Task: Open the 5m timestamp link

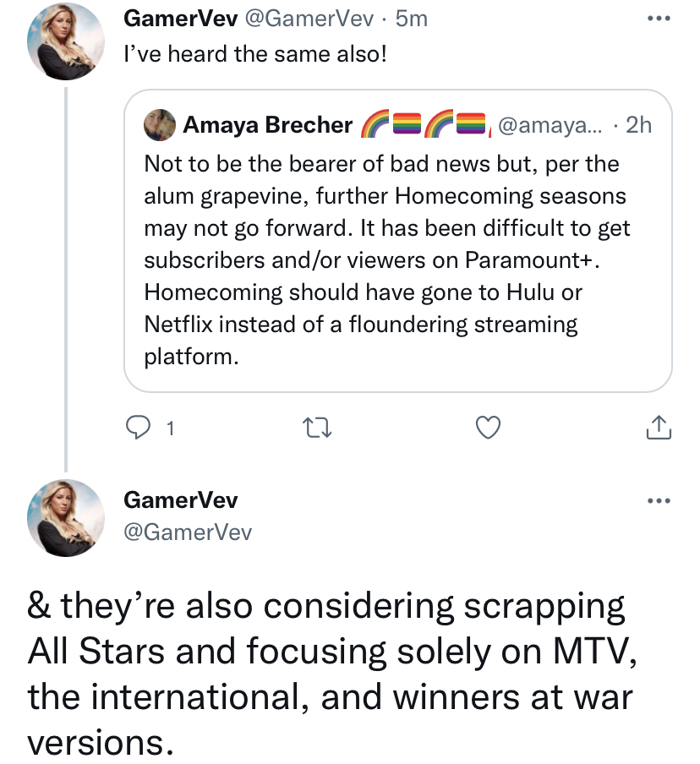Action: (x=412, y=19)
